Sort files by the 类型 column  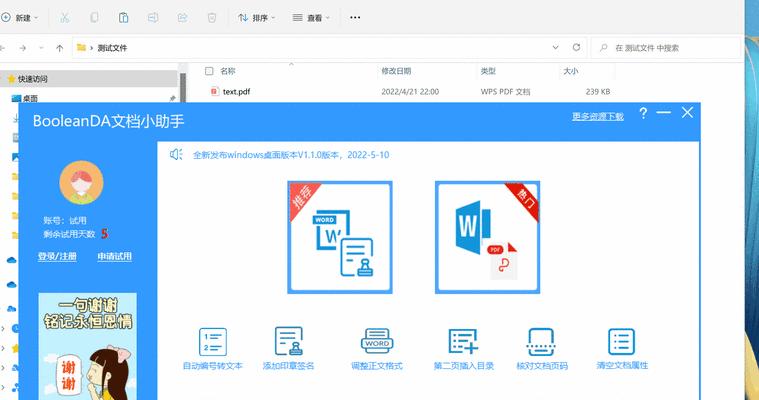coord(488,71)
